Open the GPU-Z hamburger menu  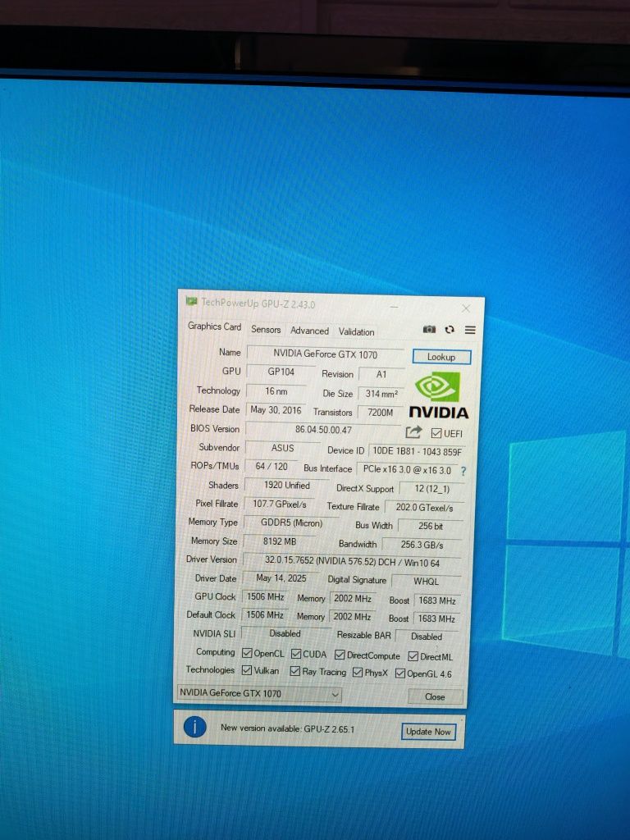tap(470, 330)
